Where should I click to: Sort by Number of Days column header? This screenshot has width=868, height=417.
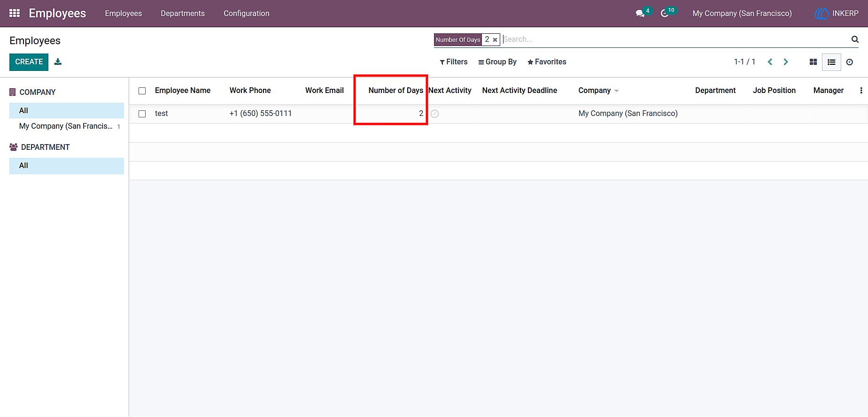pyautogui.click(x=396, y=91)
